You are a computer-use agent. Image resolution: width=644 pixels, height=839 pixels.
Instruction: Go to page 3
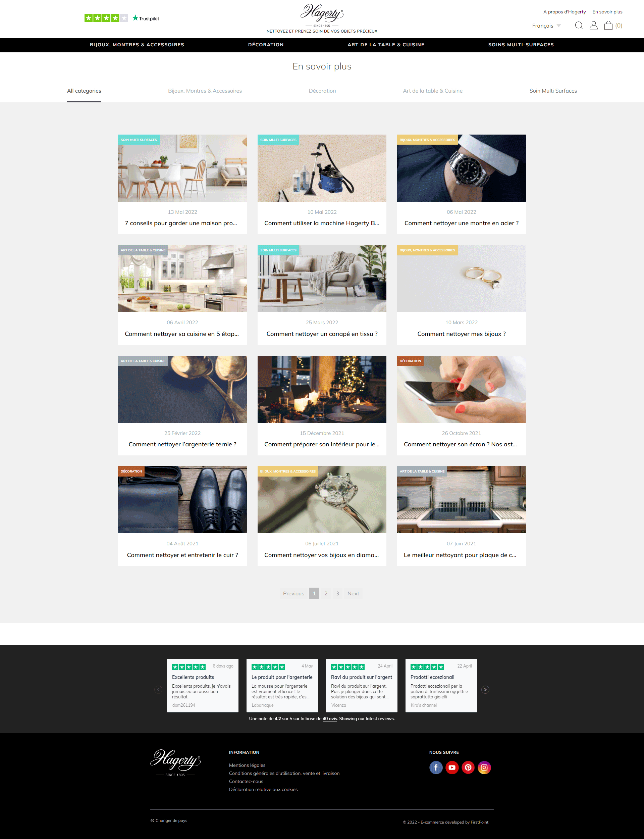tap(337, 593)
